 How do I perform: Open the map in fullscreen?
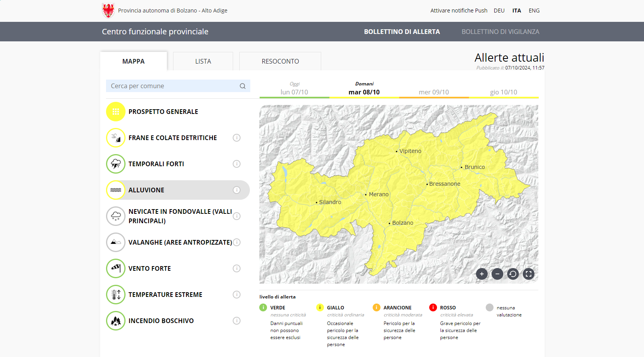[529, 274]
